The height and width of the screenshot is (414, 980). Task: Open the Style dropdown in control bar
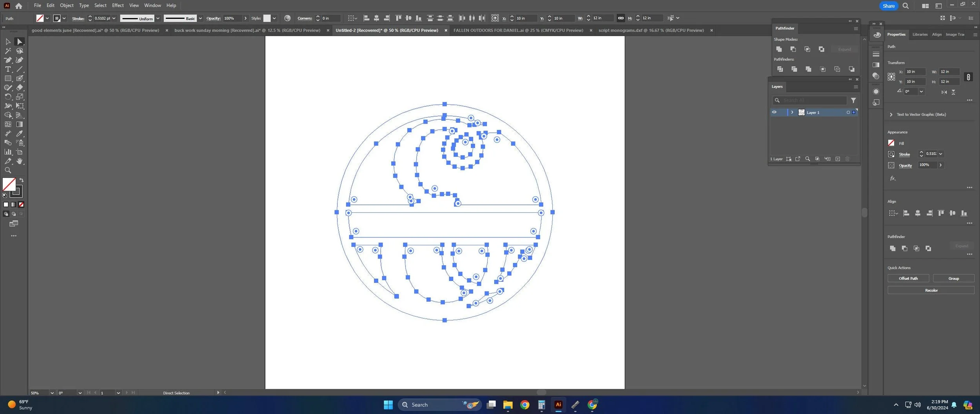(274, 18)
